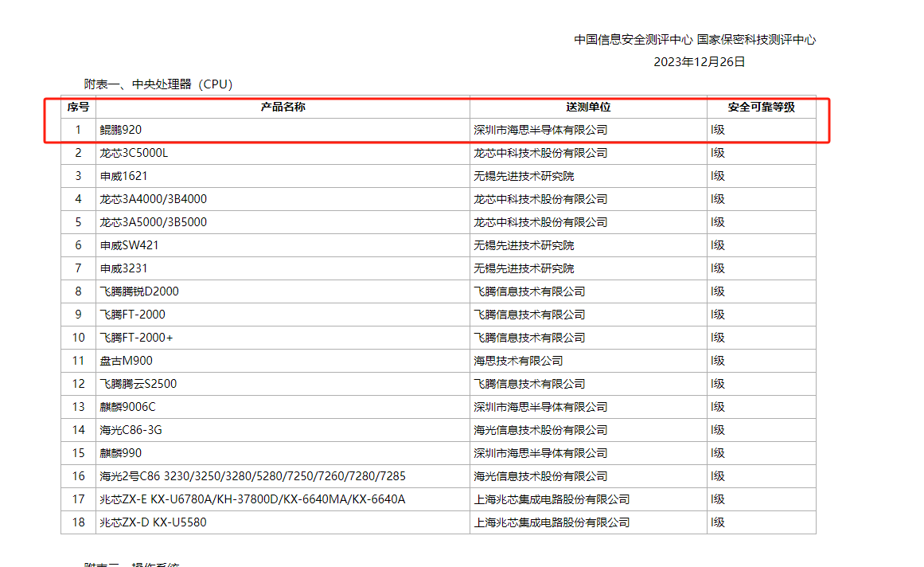Click 上海兆芯集成电路股份有限公司 in the 兆芯ZX-D row
This screenshot has height=567, width=924.
552,522
